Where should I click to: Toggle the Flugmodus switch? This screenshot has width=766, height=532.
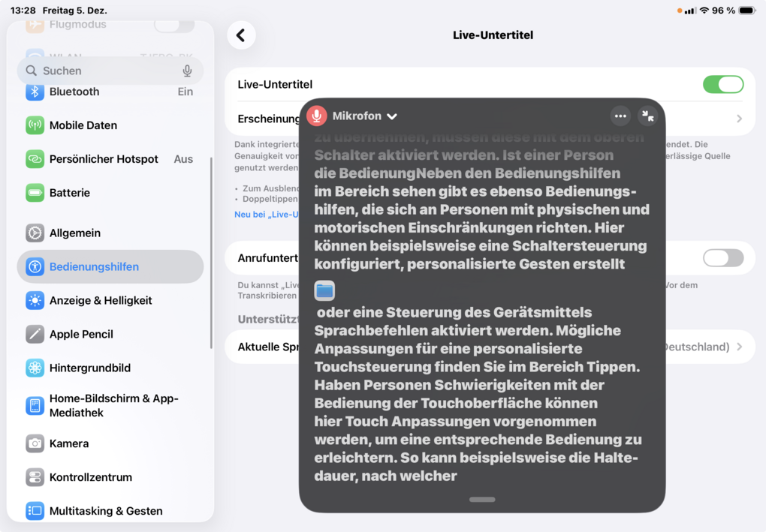click(173, 25)
